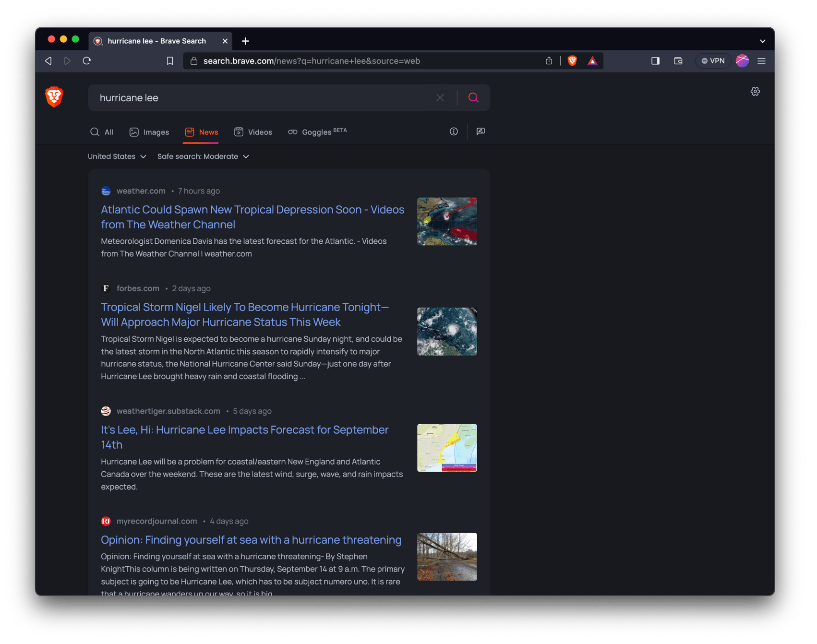Open the info icon beside search tabs
This screenshot has height=644, width=817.
click(x=454, y=131)
